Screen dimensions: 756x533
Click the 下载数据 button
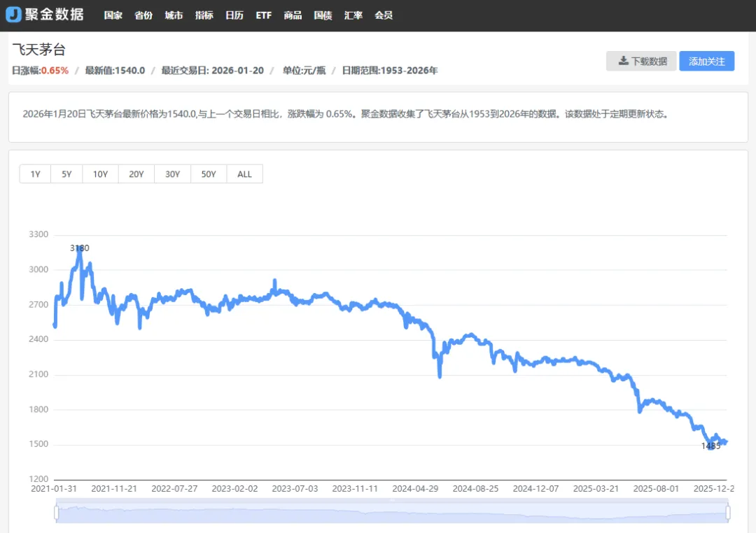pyautogui.click(x=641, y=61)
